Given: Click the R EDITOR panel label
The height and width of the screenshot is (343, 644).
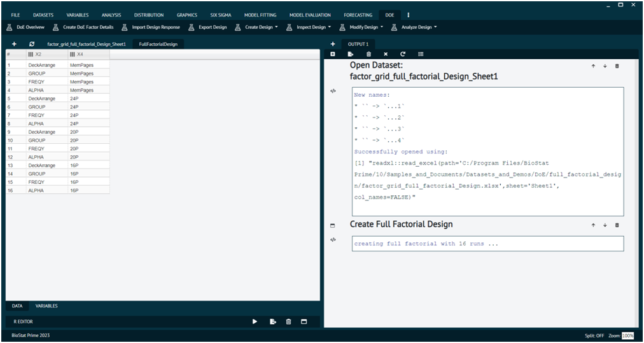Looking at the screenshot, I should (x=24, y=321).
